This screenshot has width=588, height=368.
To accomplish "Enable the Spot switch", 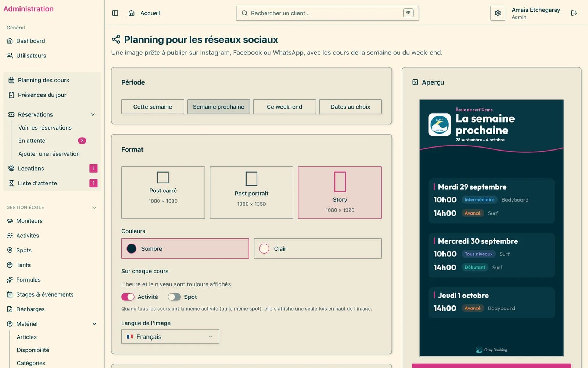I will 174,297.
